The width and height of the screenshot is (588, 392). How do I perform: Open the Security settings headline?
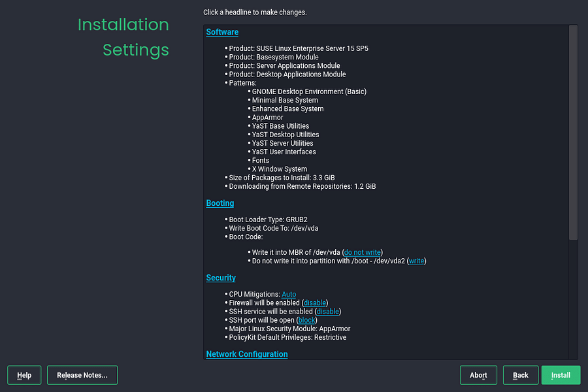tap(221, 278)
